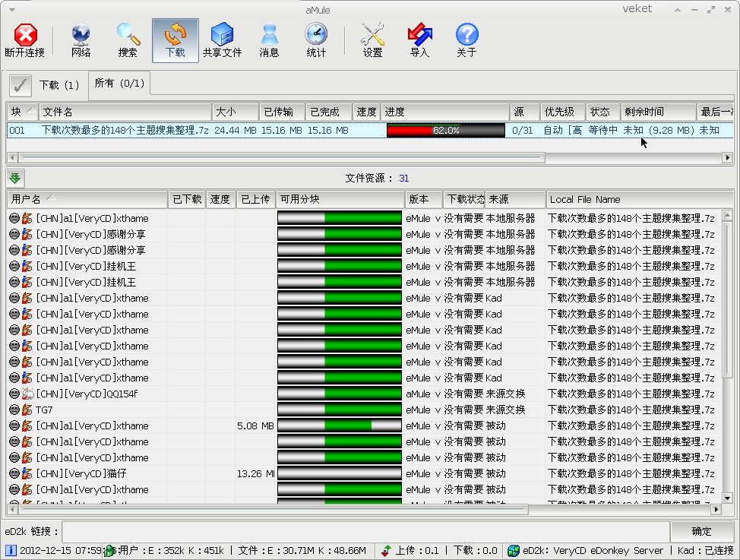Sort sources by Local File Name header

pos(640,199)
